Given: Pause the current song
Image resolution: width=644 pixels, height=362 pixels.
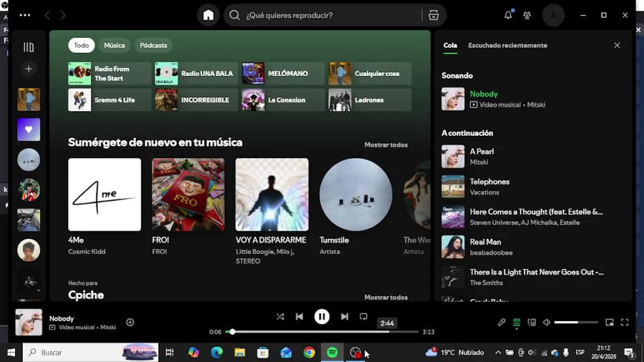Looking at the screenshot, I should 322,317.
